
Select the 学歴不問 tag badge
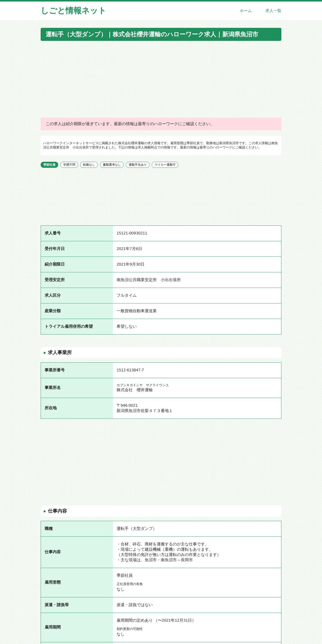tap(69, 165)
